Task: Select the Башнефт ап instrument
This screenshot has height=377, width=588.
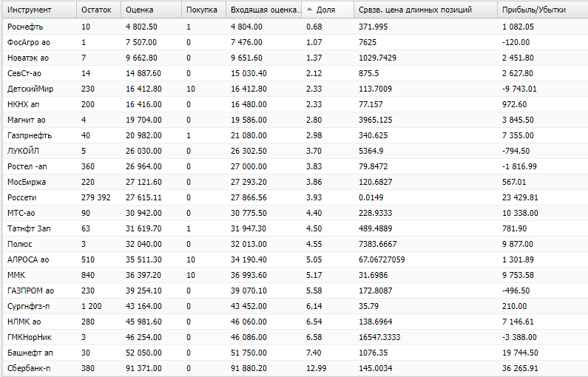Action: pos(30,353)
